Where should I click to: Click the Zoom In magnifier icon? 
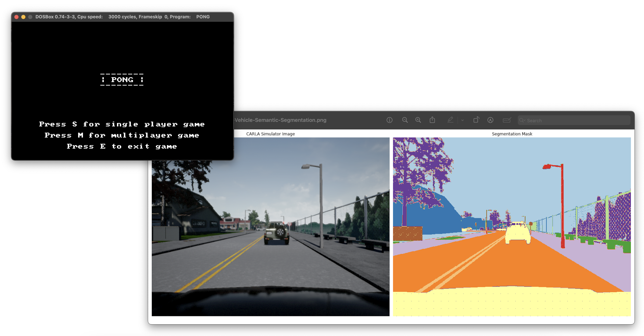[x=418, y=120]
